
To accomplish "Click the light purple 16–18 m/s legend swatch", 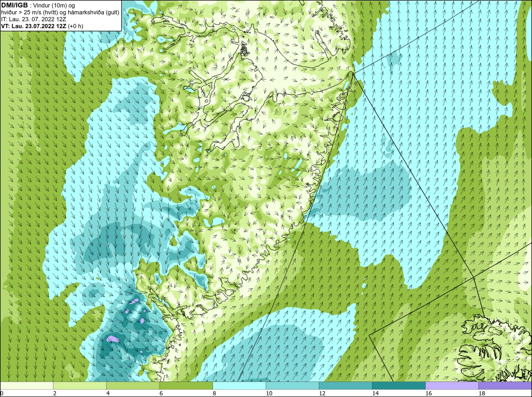I will (452, 386).
